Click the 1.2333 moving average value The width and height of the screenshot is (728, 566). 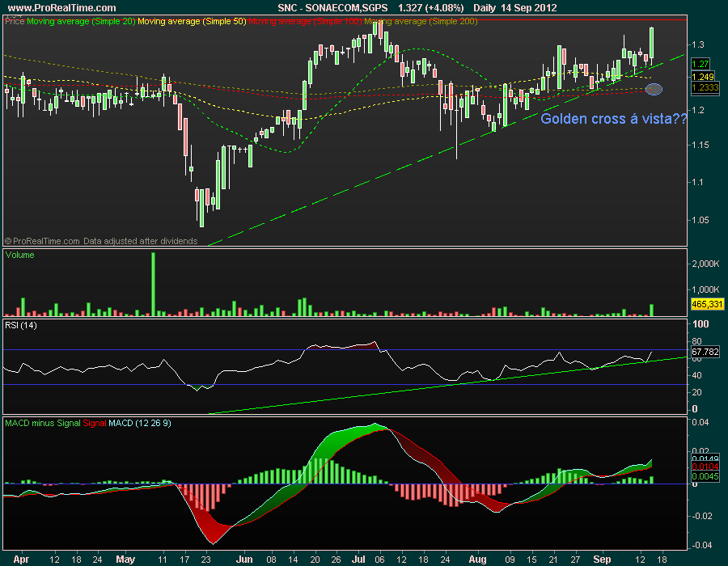coord(705,87)
